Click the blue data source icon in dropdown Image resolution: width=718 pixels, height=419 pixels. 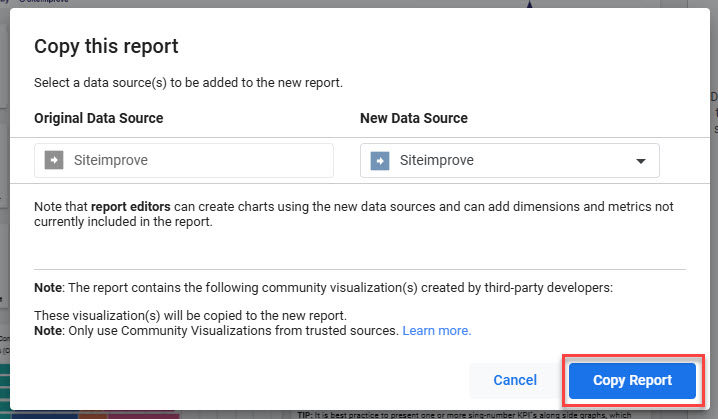pos(380,160)
